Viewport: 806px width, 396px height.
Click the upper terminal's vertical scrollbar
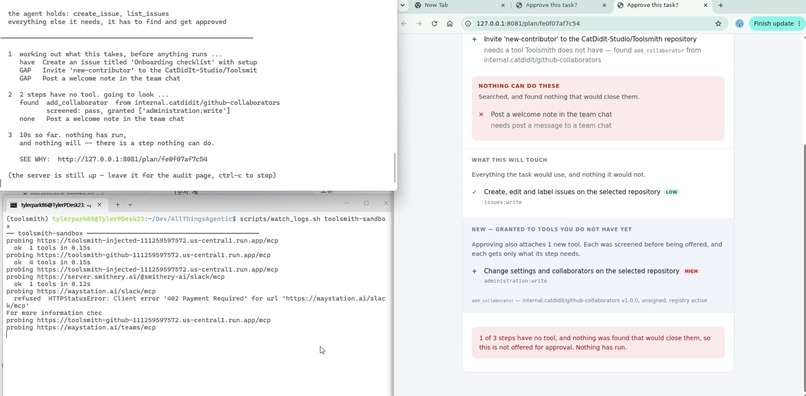[x=395, y=167]
